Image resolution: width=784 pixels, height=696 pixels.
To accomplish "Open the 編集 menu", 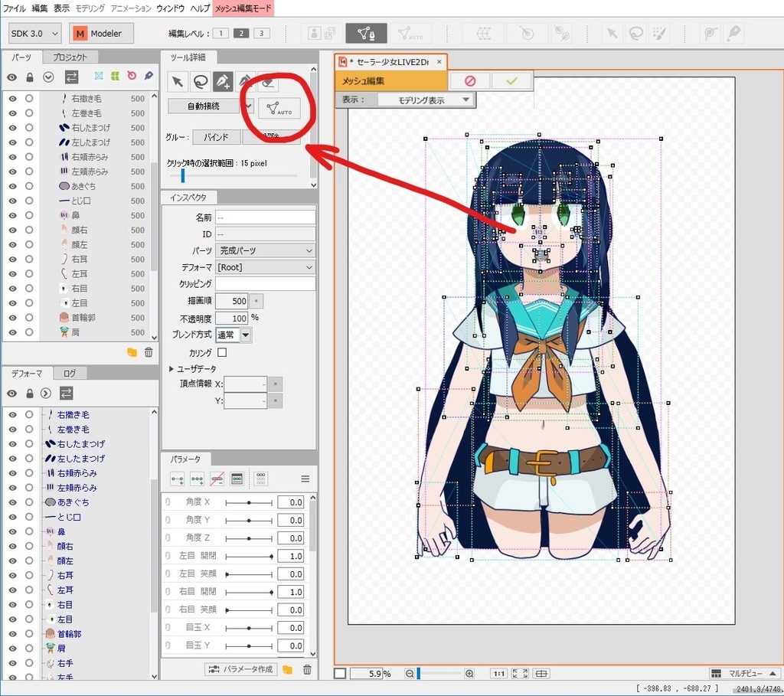I will pyautogui.click(x=40, y=8).
